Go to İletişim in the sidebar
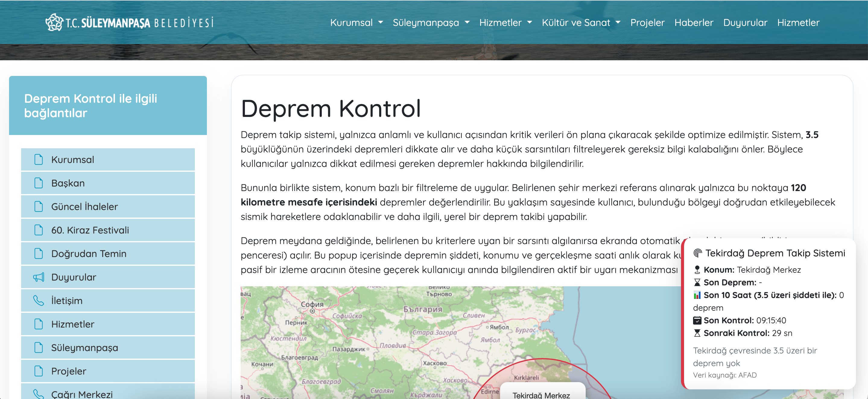This screenshot has height=399, width=868. [x=108, y=301]
